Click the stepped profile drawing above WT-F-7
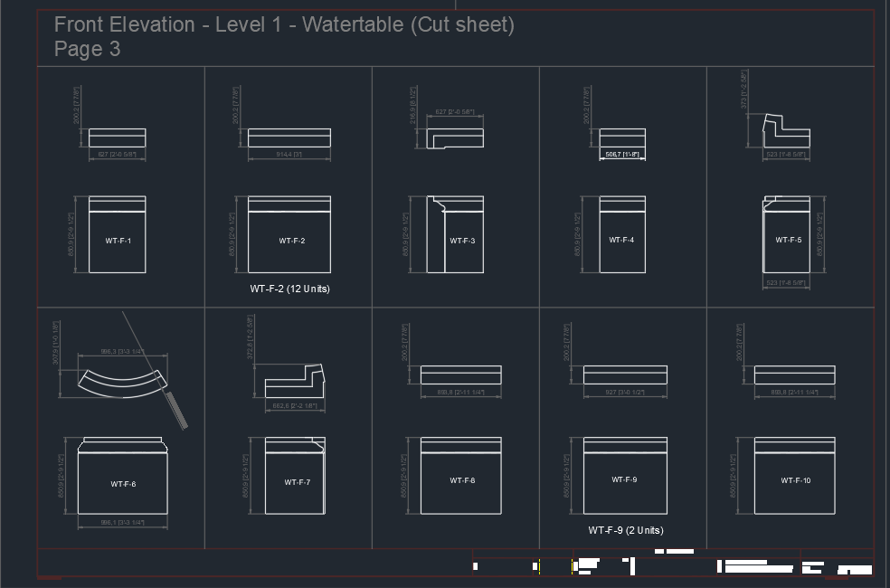Screen dimensions: 890x588 tap(295, 381)
